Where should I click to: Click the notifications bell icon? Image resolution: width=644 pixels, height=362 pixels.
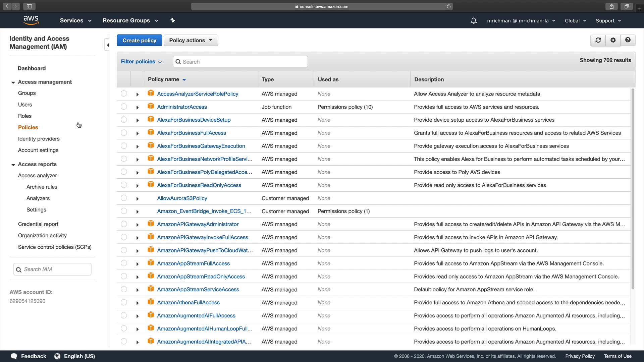point(473,21)
